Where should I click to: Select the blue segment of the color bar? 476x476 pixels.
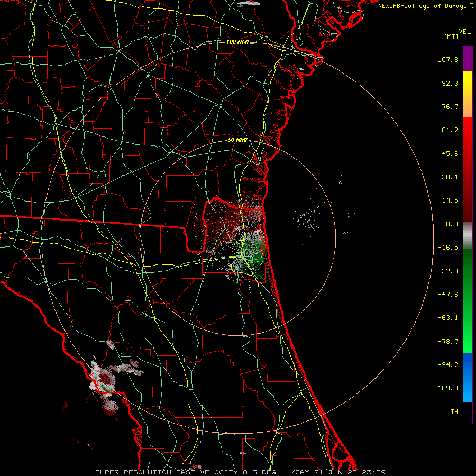tap(467, 377)
